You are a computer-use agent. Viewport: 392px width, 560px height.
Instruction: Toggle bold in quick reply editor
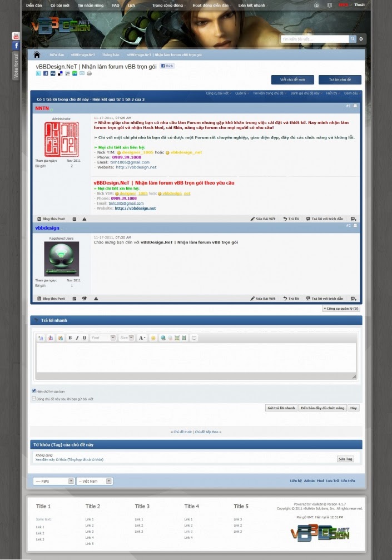(70, 338)
